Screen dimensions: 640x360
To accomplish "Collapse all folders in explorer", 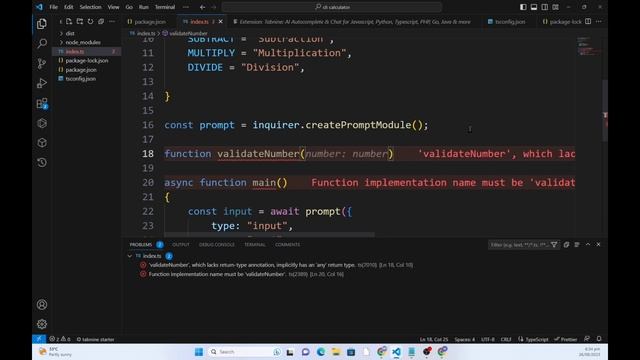I will pos(101,22).
